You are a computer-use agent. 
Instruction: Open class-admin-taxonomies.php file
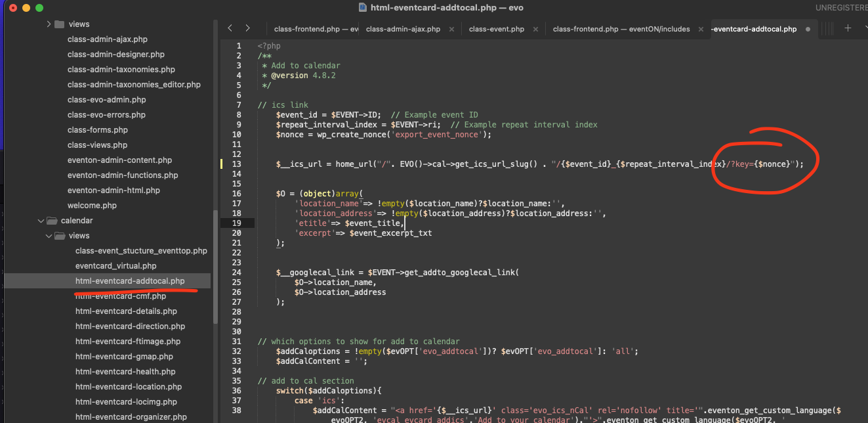121,70
